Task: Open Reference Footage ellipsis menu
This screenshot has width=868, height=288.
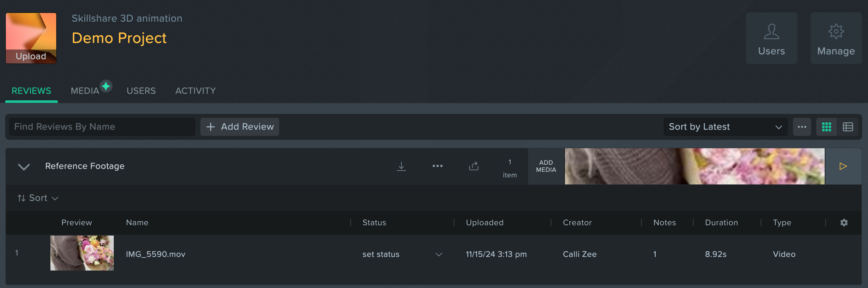Action: coord(437,166)
